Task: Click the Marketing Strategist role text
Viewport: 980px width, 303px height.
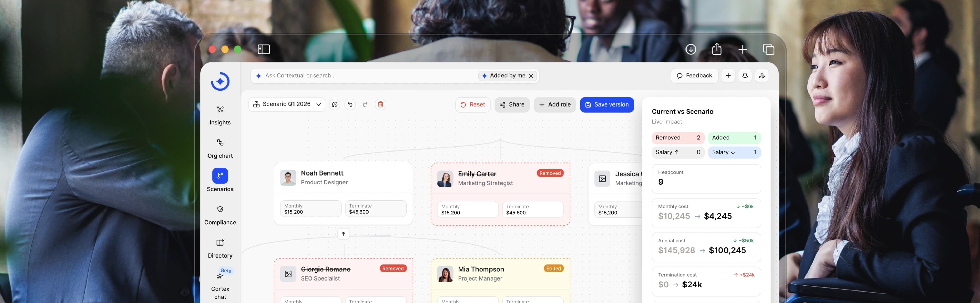Action: click(485, 183)
